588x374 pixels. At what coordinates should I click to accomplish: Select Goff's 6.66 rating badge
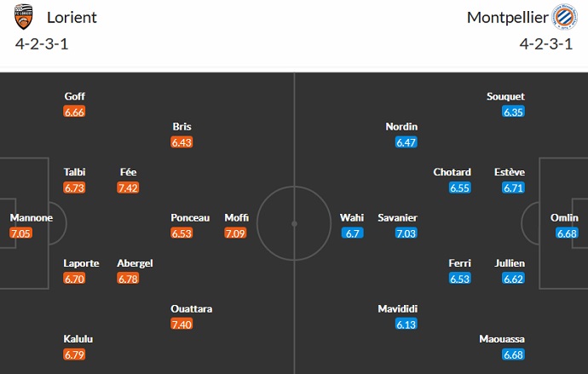click(75, 112)
